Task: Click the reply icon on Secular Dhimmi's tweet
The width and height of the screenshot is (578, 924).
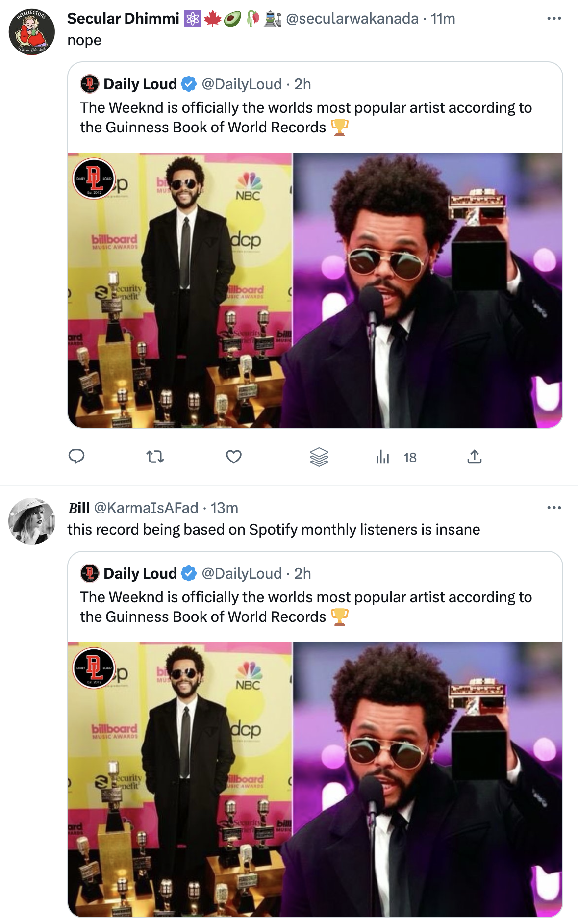Action: click(77, 457)
